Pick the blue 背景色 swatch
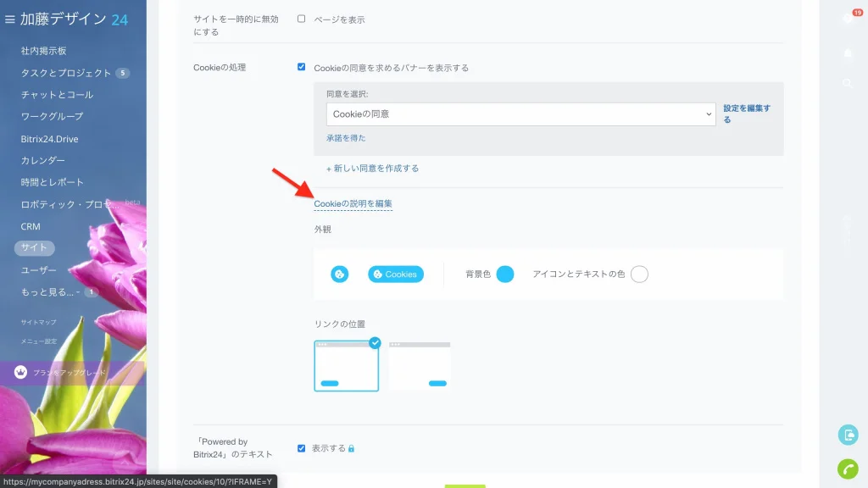Screen dimensions: 868x488 click(505, 274)
